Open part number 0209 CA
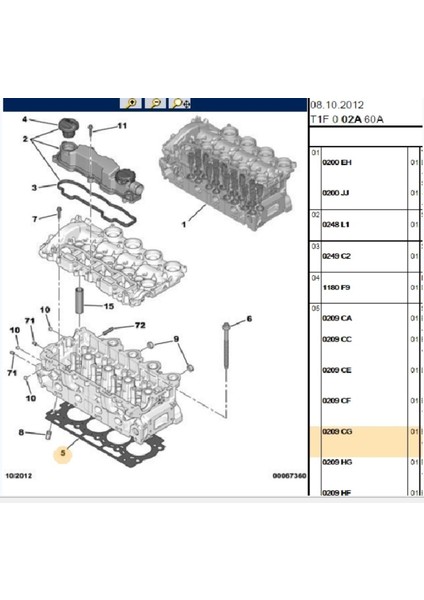Viewport: 424px width, 600px height. pyautogui.click(x=337, y=318)
